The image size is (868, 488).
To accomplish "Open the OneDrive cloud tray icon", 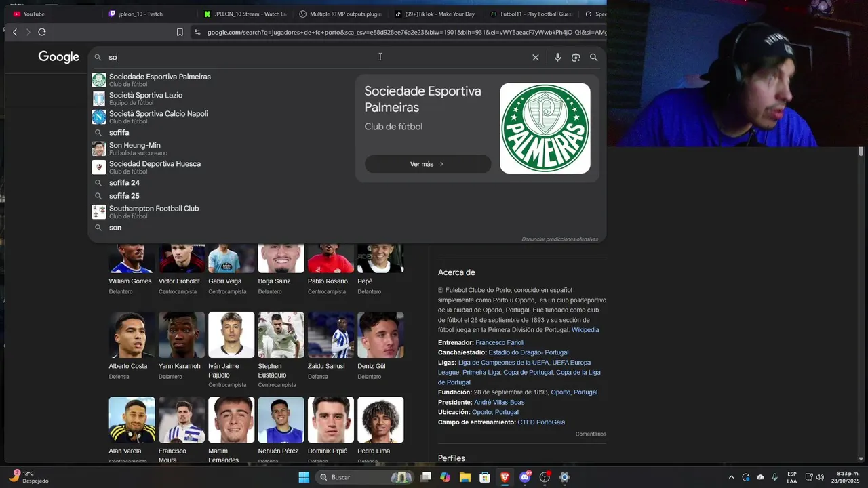I will tap(760, 477).
